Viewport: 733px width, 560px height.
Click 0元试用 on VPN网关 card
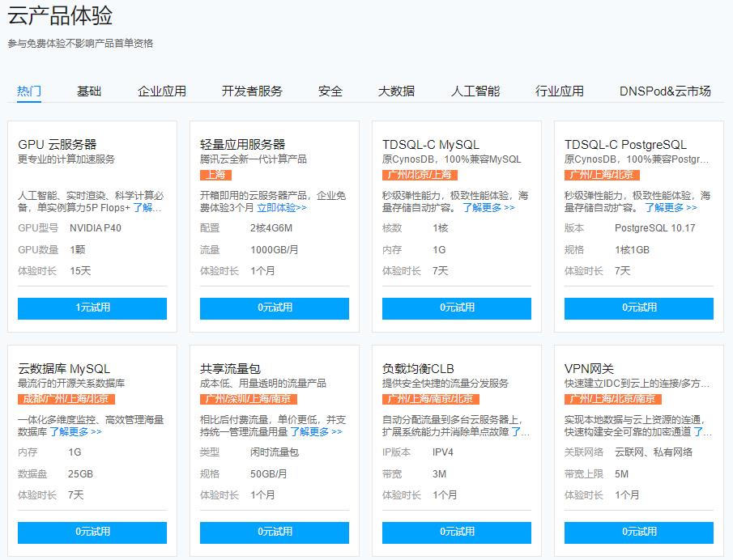pyautogui.click(x=639, y=532)
